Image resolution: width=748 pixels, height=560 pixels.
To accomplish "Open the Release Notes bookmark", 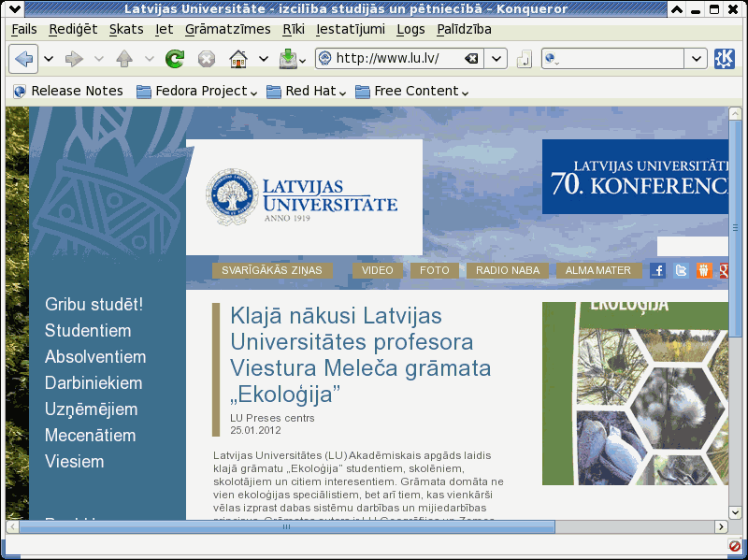I will [x=68, y=91].
